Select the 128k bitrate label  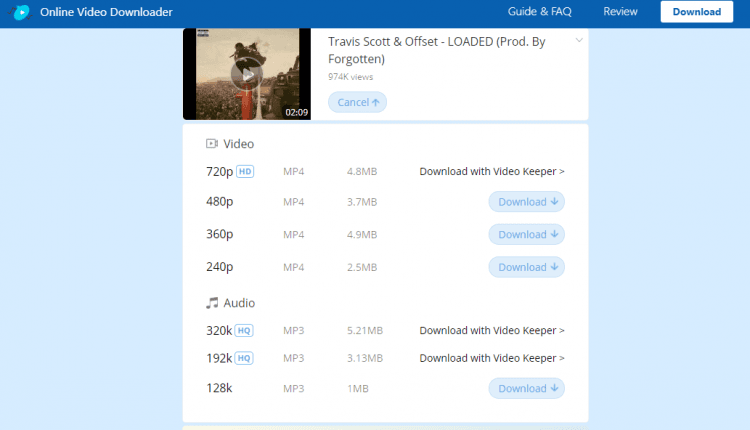[219, 388]
